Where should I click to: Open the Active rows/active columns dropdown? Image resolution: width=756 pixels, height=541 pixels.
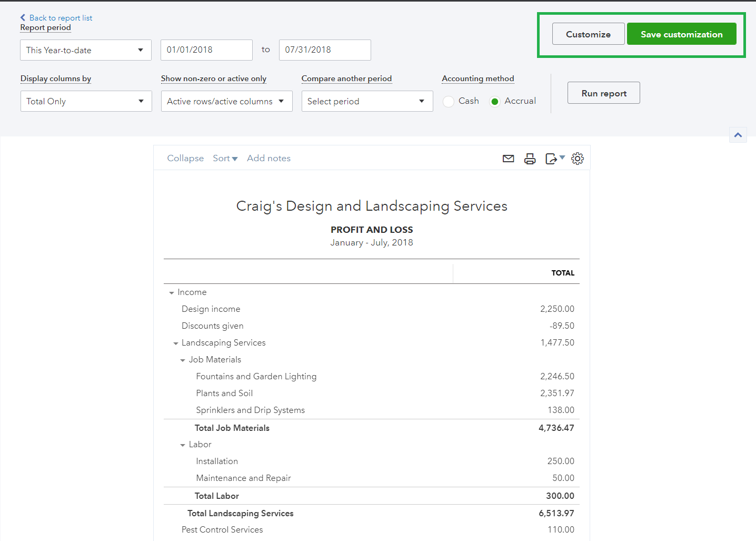[226, 101]
